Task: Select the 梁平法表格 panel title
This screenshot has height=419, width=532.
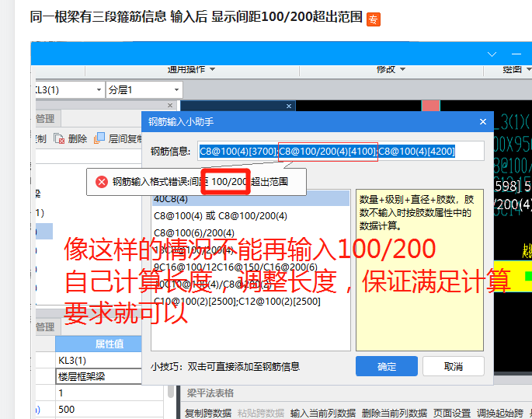Action: [210, 393]
